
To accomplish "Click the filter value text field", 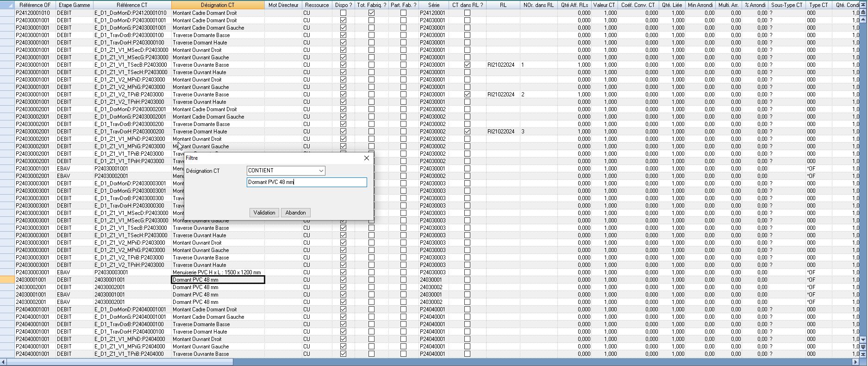I will coord(306,182).
